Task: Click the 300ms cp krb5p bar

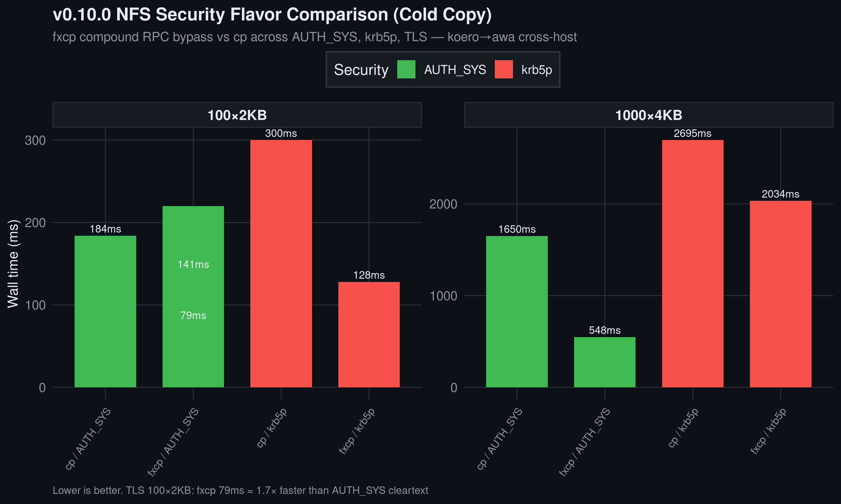Action: coord(281,263)
